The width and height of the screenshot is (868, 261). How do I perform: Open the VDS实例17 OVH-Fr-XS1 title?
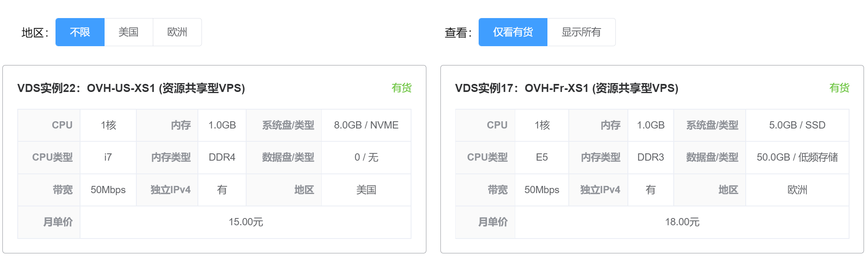click(x=567, y=88)
